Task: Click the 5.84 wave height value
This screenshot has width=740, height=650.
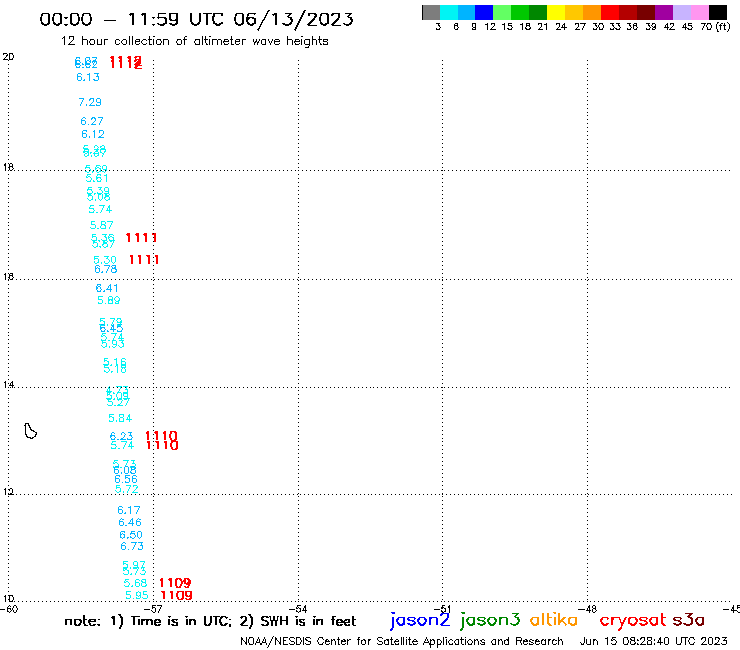Action: pyautogui.click(x=120, y=418)
